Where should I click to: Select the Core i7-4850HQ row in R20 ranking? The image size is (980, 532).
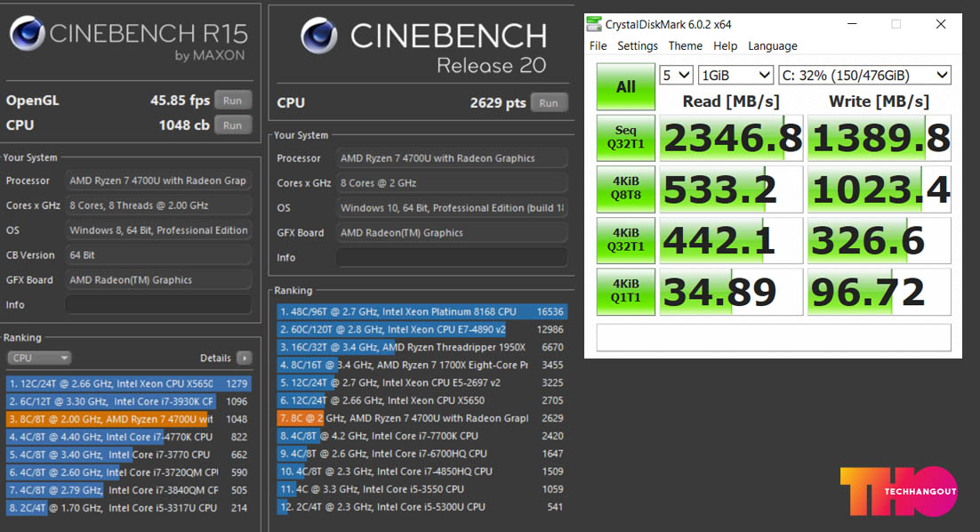tap(422, 472)
